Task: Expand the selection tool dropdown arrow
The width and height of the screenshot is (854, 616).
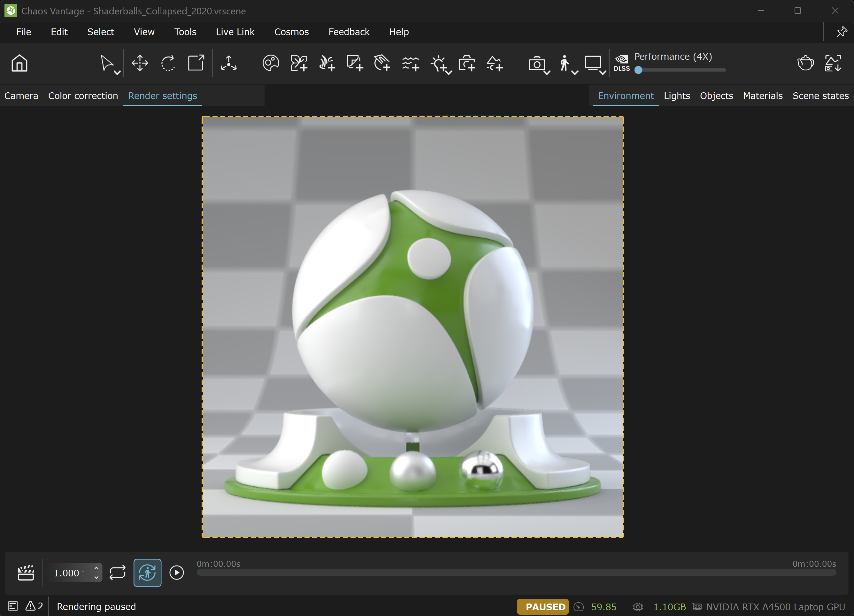Action: [x=117, y=72]
